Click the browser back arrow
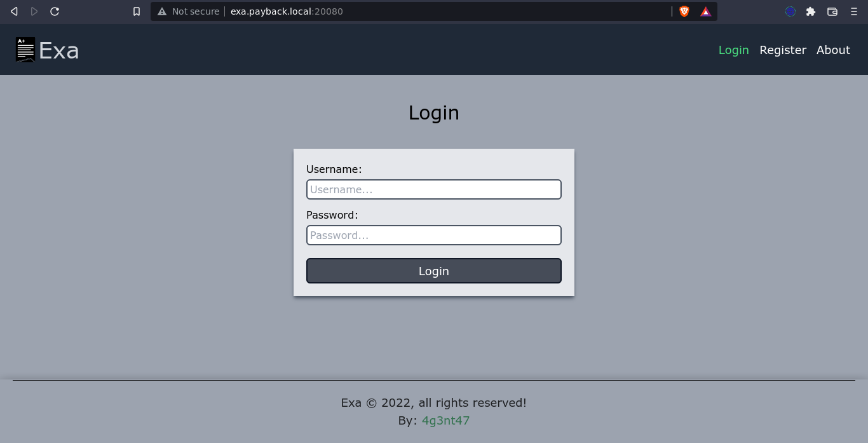The width and height of the screenshot is (868, 443). click(14, 11)
